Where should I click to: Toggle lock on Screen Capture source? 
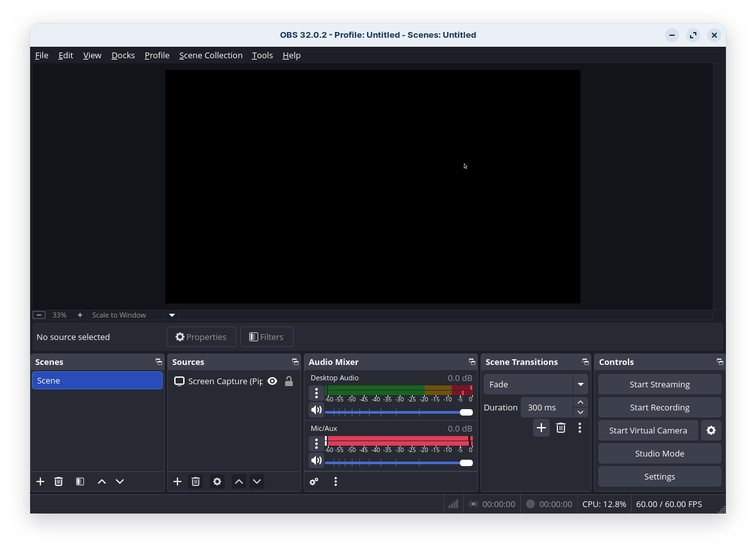pos(289,381)
